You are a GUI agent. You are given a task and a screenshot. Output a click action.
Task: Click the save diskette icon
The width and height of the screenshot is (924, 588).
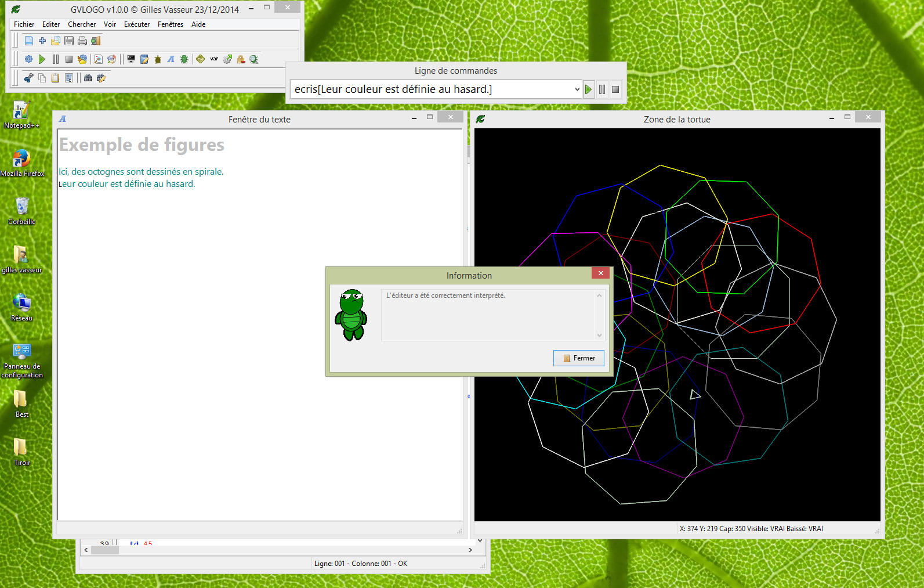point(69,41)
